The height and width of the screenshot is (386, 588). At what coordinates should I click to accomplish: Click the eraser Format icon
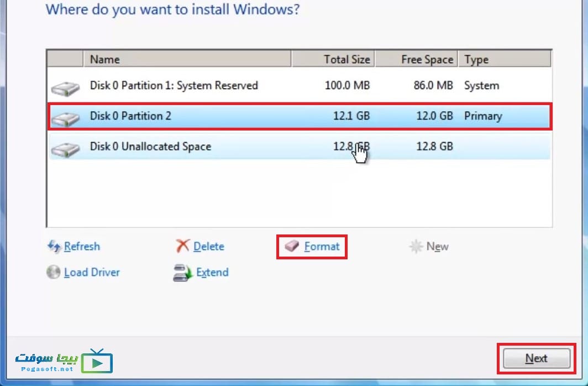point(291,246)
